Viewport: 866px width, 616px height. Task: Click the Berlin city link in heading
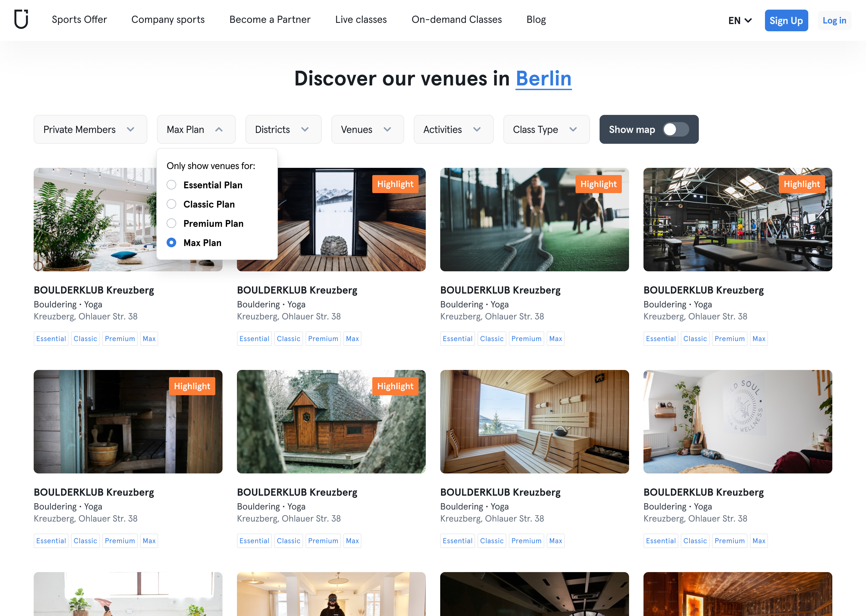coord(543,79)
